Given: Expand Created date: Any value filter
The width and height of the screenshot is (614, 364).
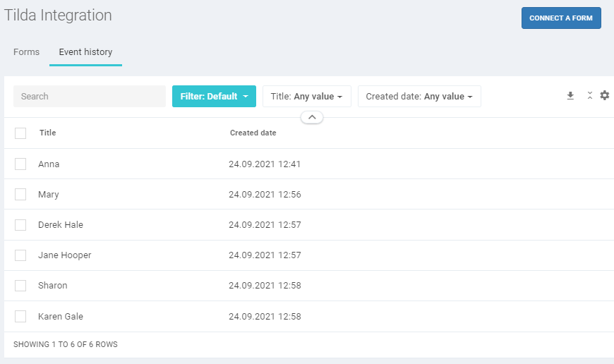Looking at the screenshot, I should tap(419, 96).
